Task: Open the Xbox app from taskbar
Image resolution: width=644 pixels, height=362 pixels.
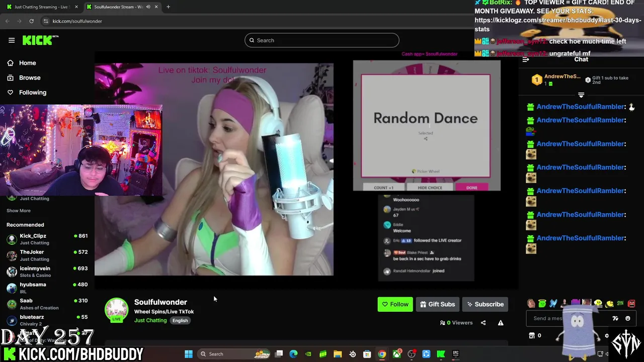Action: coord(397,354)
